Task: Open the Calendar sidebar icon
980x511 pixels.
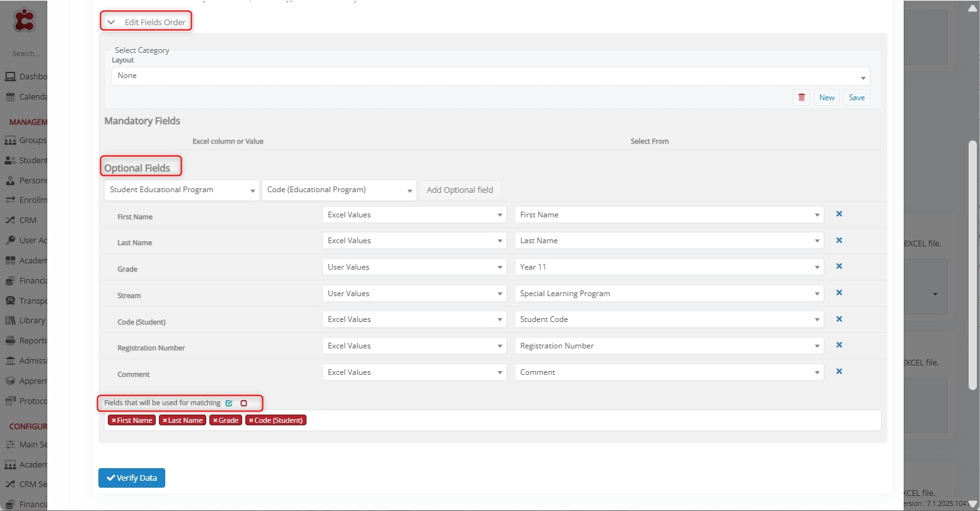Action: click(10, 97)
